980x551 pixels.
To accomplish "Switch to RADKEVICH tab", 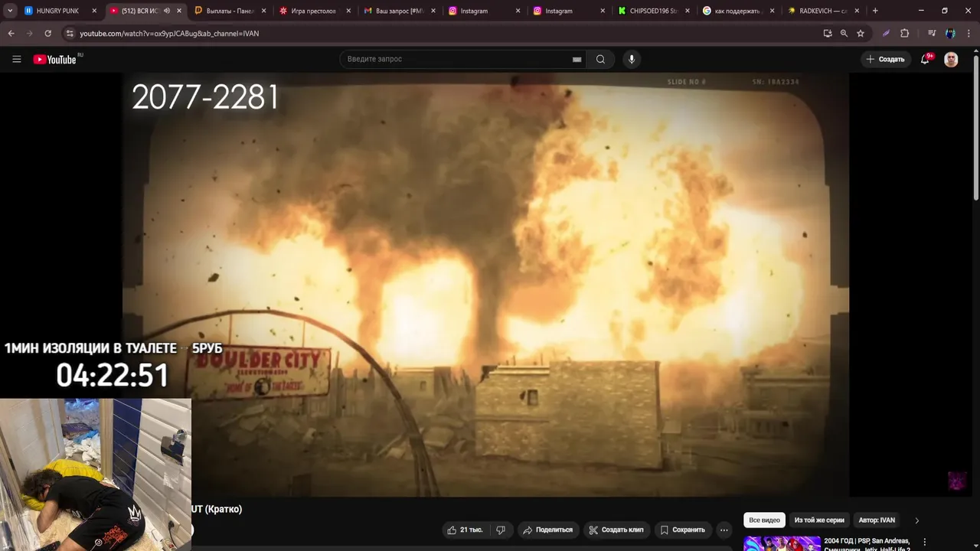I will tap(823, 11).
